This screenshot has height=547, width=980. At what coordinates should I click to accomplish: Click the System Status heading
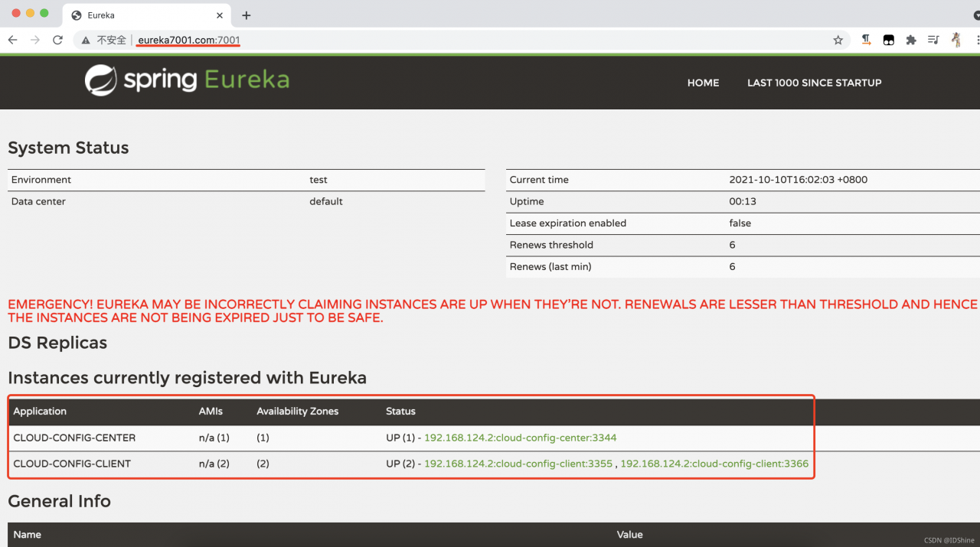point(68,148)
